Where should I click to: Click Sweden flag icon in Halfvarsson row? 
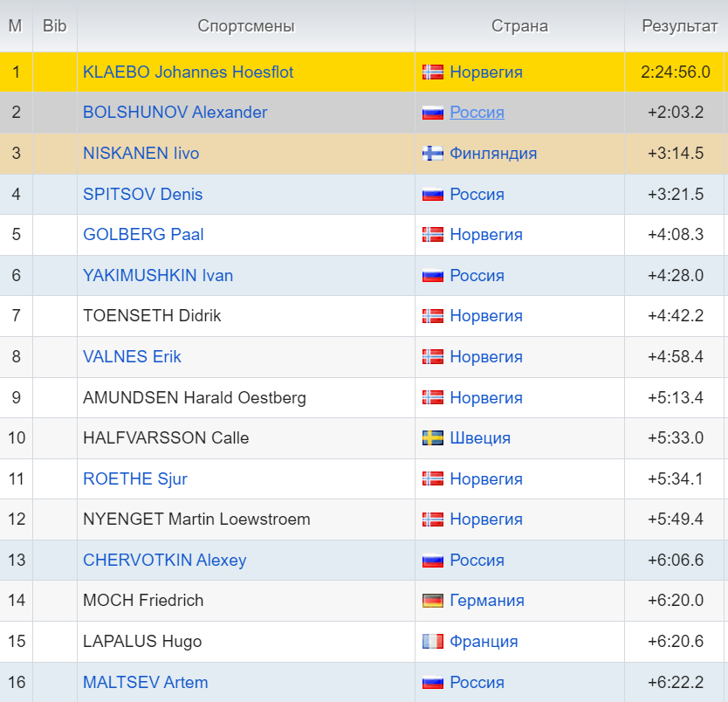(433, 437)
